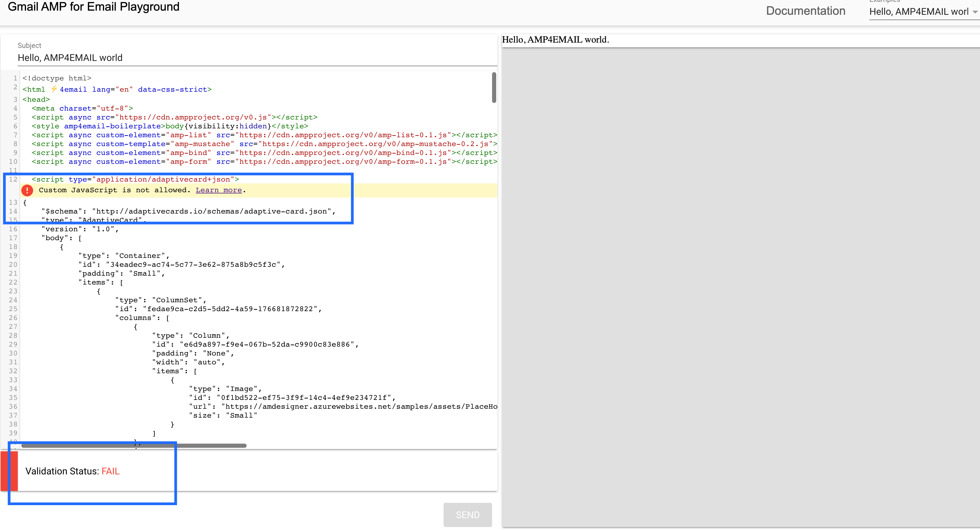Screen dimensions: 980x530
Task: Click the preview text Hello, AMP4EMAIL world.
Action: [x=555, y=40]
